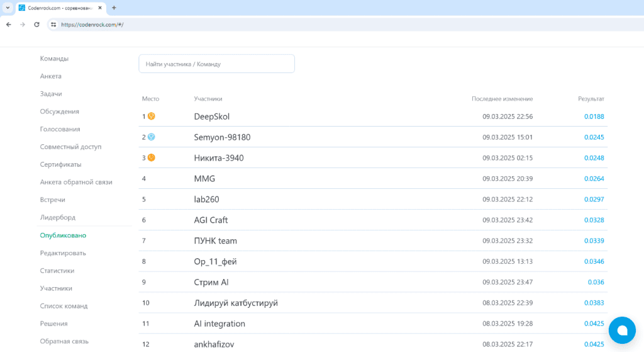Click the second place medal icon
This screenshot has width=644, height=352.
tap(152, 137)
